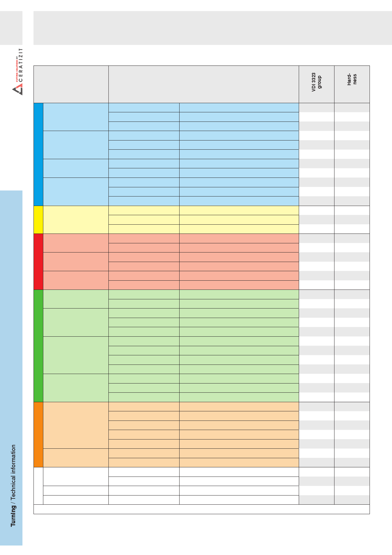Screen dimensions: 392x555
Task: Click the wide gray banner at page top
Action: pyautogui.click(x=213, y=28)
